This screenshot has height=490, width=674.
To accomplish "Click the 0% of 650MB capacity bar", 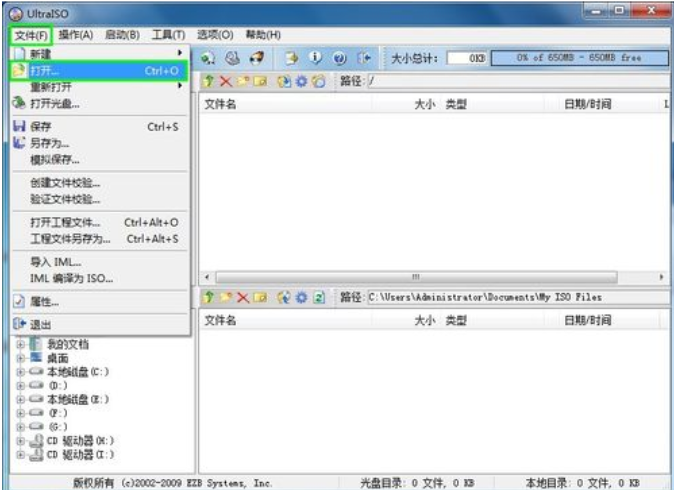I will pos(579,58).
